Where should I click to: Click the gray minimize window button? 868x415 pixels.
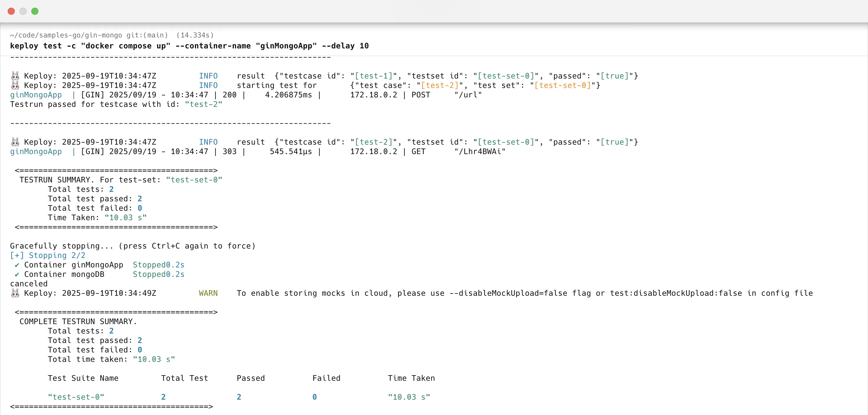(x=23, y=11)
